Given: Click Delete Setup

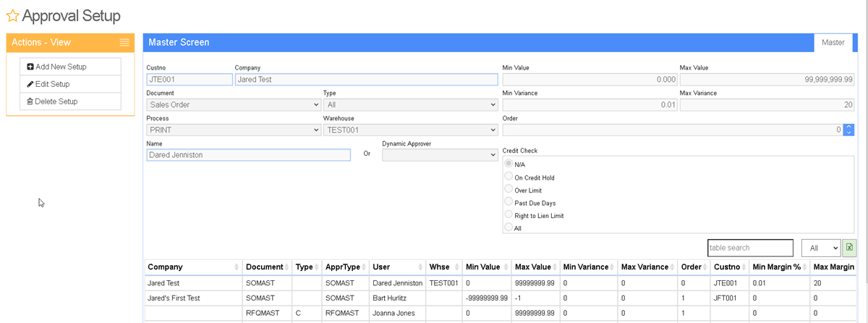Looking at the screenshot, I should [70, 101].
